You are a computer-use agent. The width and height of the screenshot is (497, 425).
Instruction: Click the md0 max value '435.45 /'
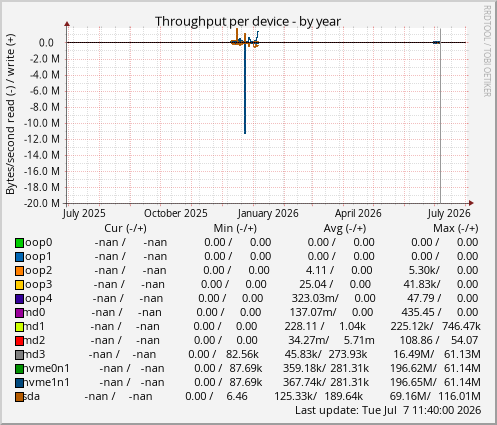coord(421,312)
